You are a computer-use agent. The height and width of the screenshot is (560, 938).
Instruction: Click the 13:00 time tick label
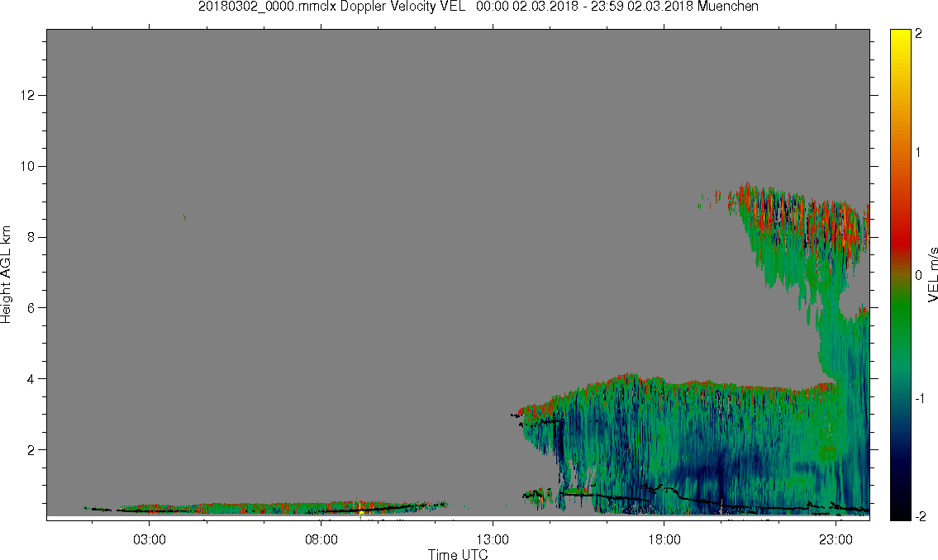pos(493,539)
